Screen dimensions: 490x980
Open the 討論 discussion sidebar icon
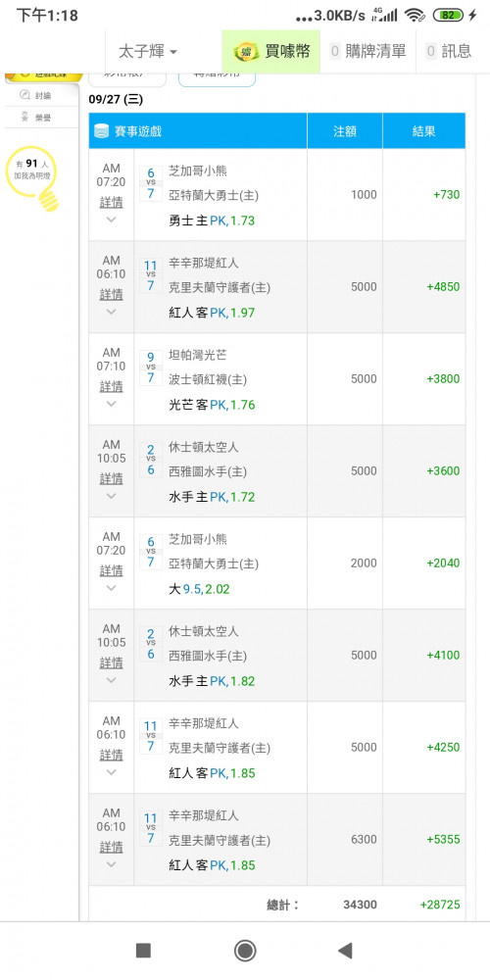(25, 95)
